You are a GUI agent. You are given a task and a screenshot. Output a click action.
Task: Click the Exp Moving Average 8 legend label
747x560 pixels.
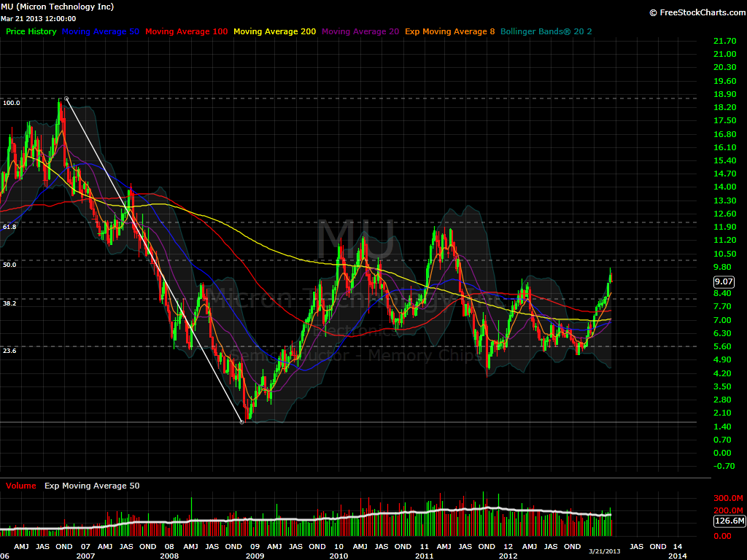[449, 31]
